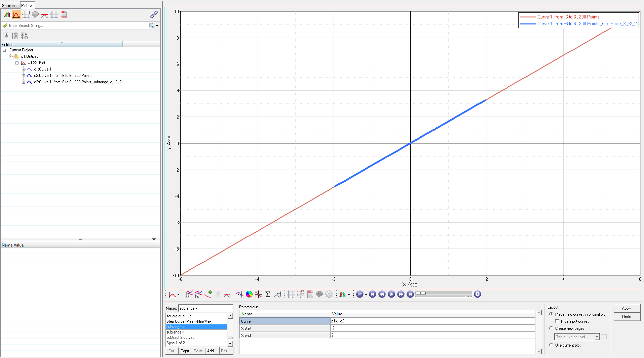Click the Apply button

click(626, 308)
